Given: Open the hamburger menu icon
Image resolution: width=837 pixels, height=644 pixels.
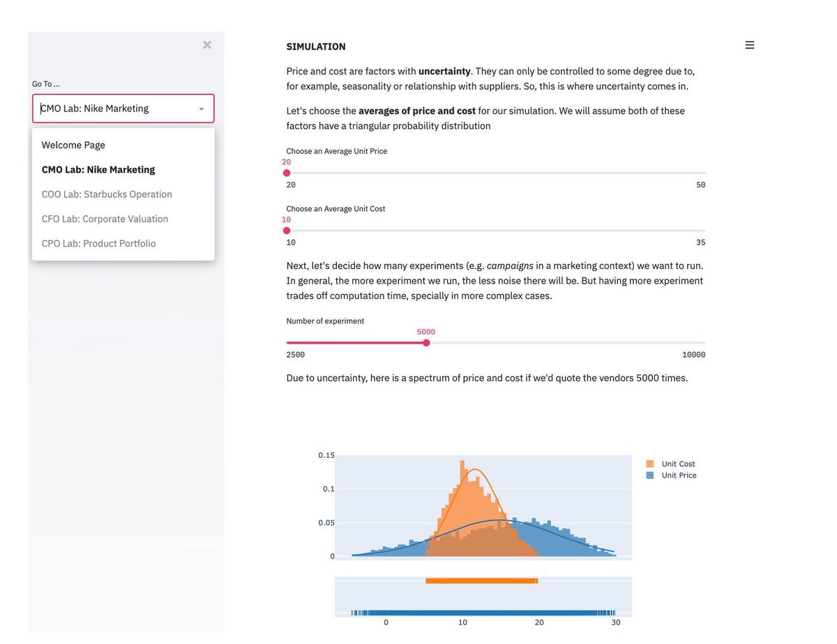Looking at the screenshot, I should pos(750,45).
